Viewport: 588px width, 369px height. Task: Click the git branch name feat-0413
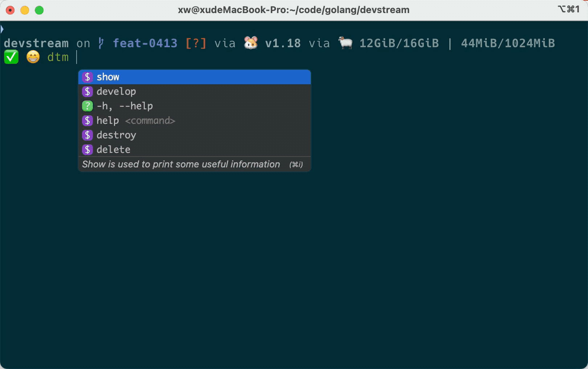(x=145, y=43)
